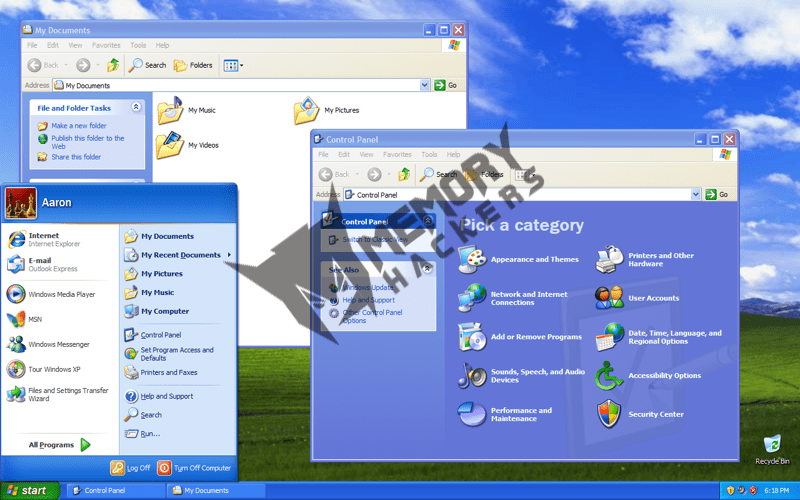800x500 pixels.
Task: Launch Windows Media Player from Start menu
Action: [x=51, y=294]
